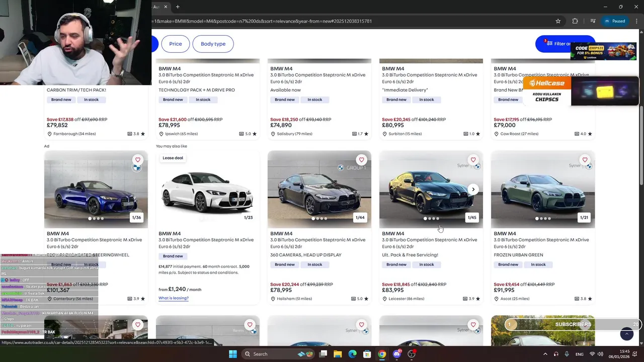Screen dimensions: 644x362
Task: Click the £1,240 per month price
Action: pyautogui.click(x=177, y=289)
